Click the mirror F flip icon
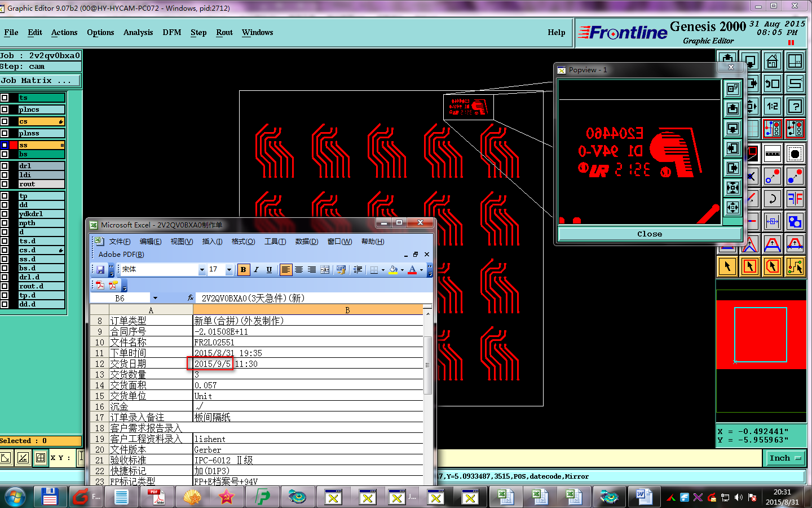Screen dimensions: 812x508 [x=795, y=198]
